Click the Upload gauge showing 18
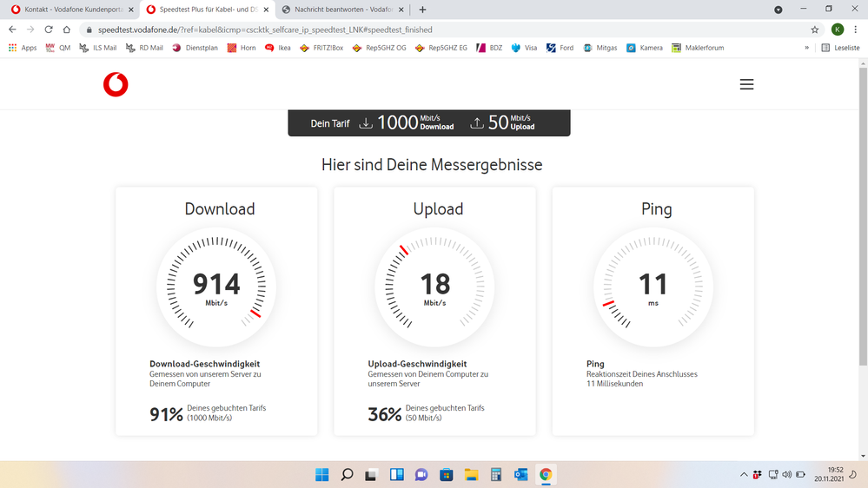The height and width of the screenshot is (488, 868). [434, 287]
